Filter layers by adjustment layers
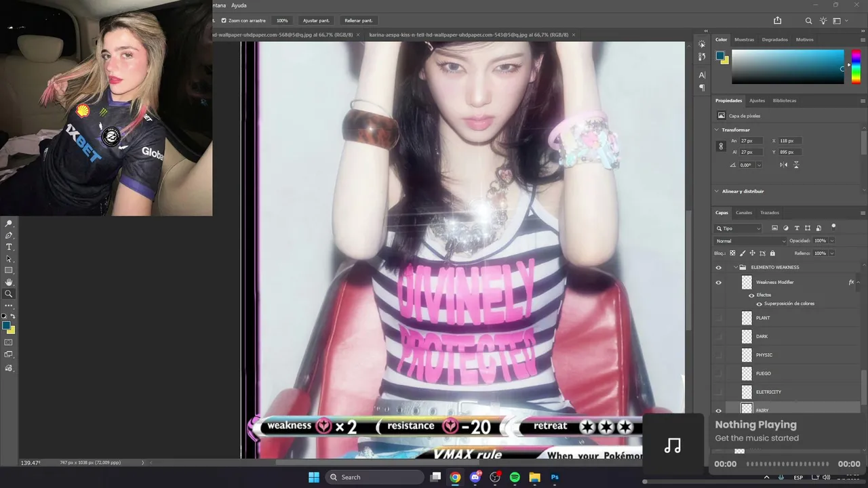 [786, 228]
